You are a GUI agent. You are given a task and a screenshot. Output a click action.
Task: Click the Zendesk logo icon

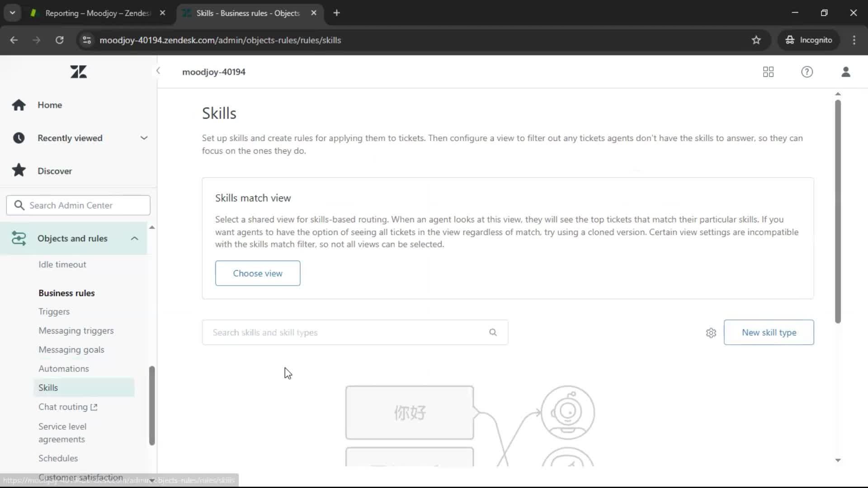tap(79, 72)
